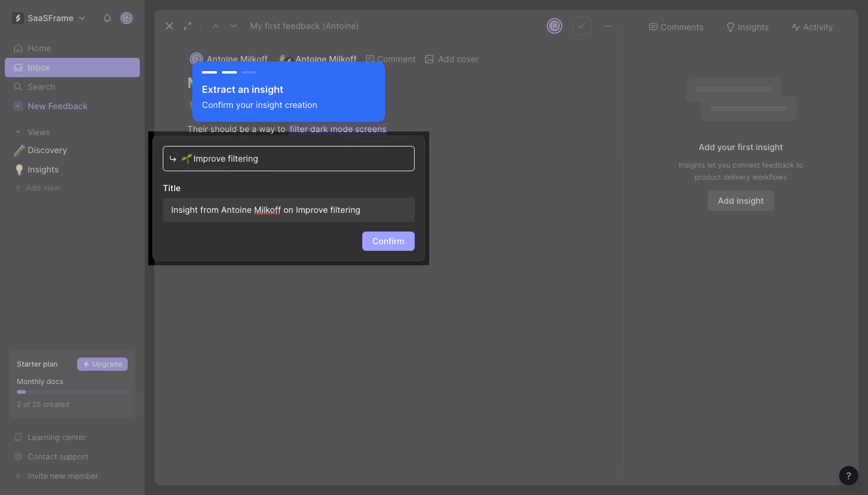This screenshot has height=495, width=868.
Task: Open the SaaSFrame workspace dropdown
Action: tap(49, 18)
